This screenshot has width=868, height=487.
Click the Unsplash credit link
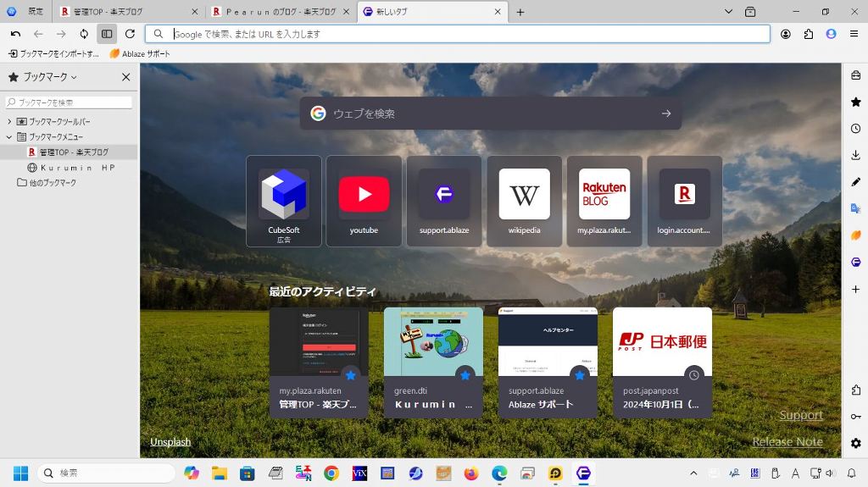pyautogui.click(x=170, y=441)
